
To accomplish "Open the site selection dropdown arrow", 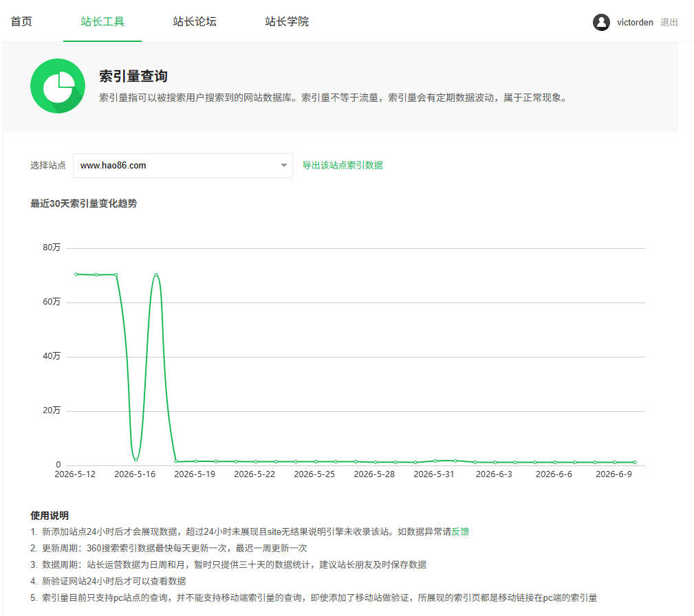I will [x=283, y=166].
